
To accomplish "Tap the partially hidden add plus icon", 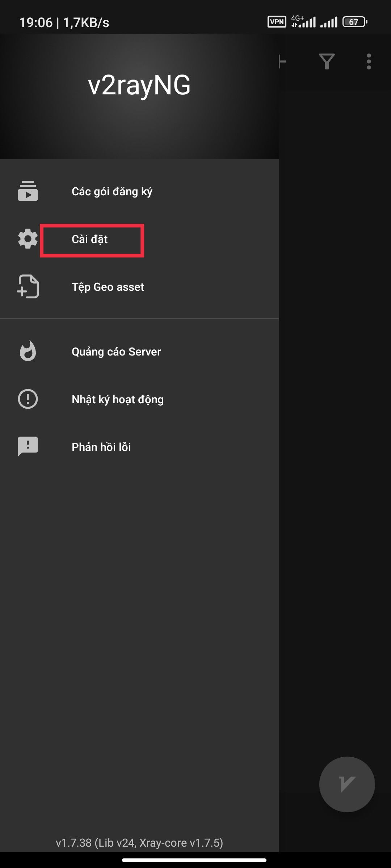I will point(283,61).
